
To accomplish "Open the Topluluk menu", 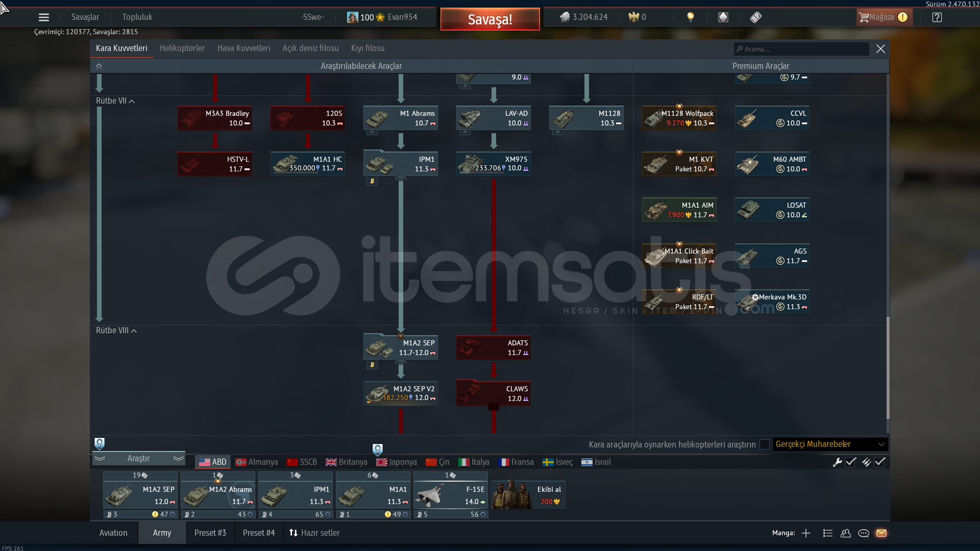I will click(137, 17).
